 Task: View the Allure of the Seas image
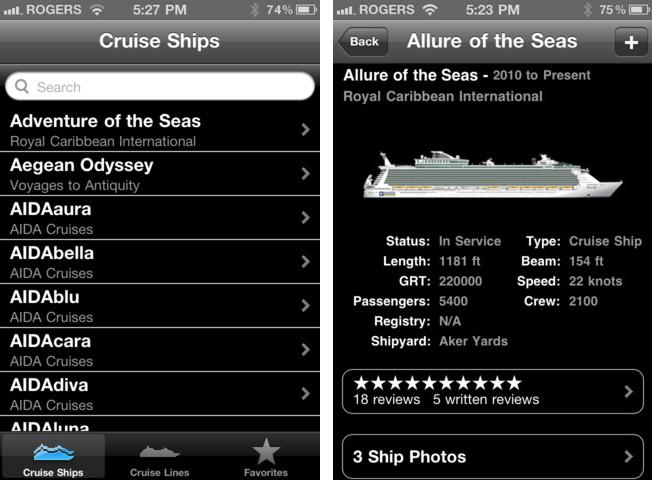[492, 175]
